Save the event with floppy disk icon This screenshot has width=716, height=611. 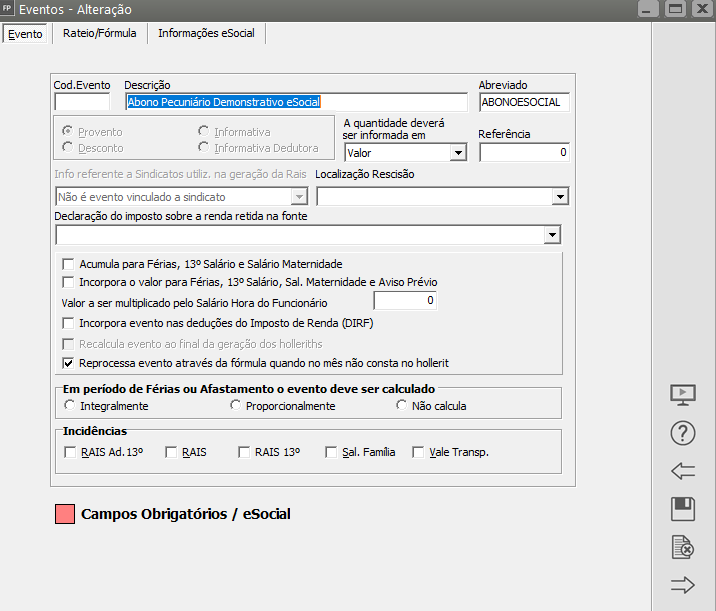pyautogui.click(x=682, y=509)
